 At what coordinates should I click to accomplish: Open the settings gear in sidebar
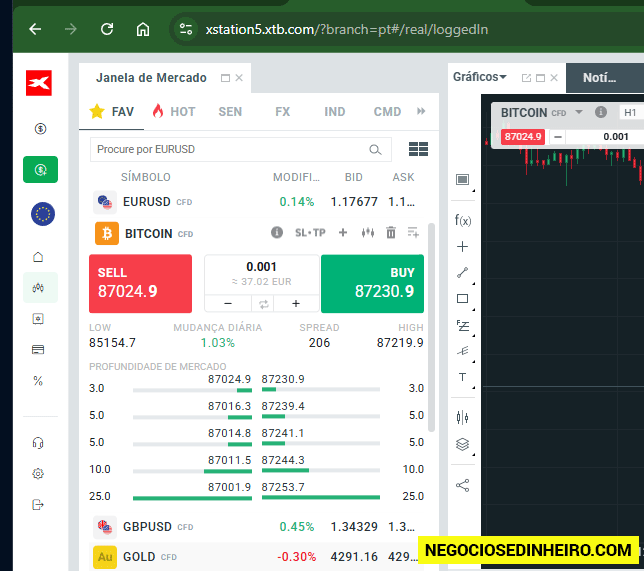coord(38,474)
